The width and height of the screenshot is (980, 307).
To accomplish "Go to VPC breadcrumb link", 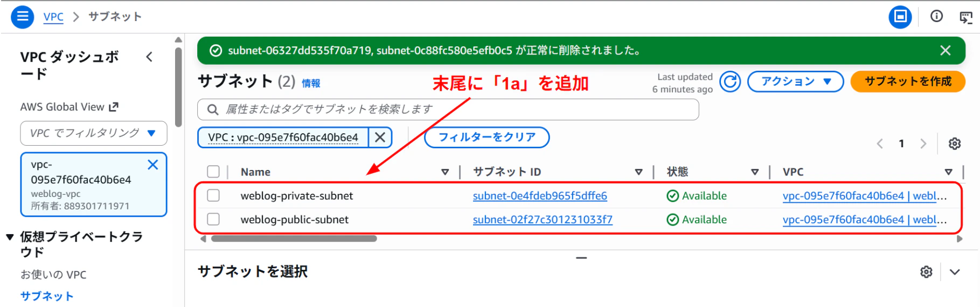I will tap(53, 17).
